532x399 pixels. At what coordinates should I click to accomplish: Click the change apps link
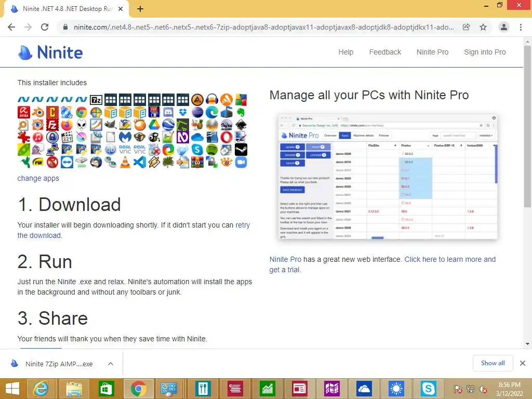38,178
